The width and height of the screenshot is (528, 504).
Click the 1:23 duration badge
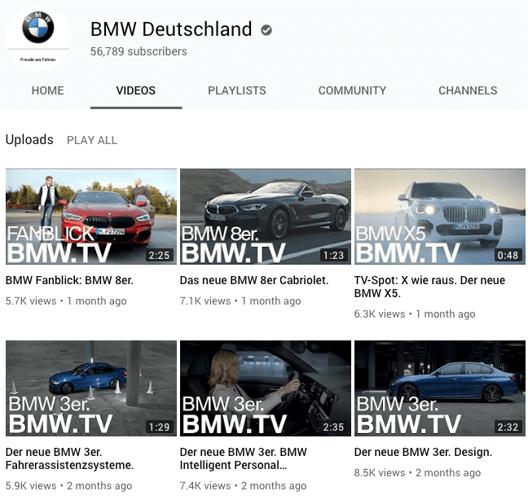tap(334, 255)
